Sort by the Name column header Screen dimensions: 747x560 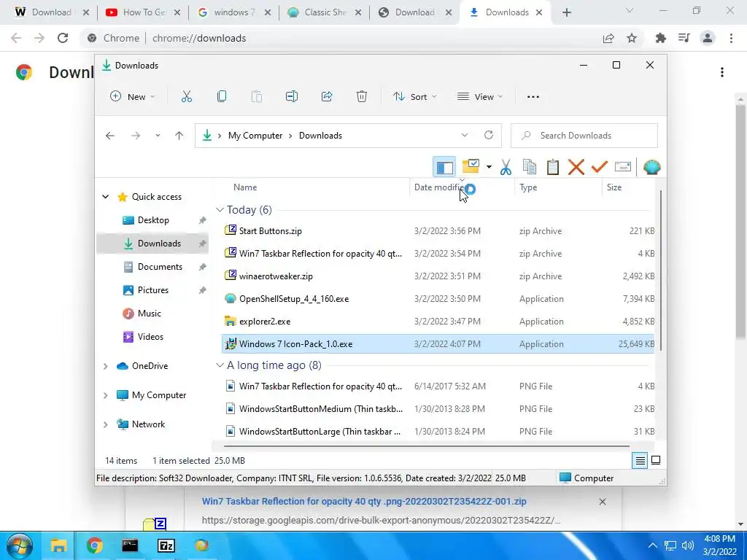coord(245,187)
